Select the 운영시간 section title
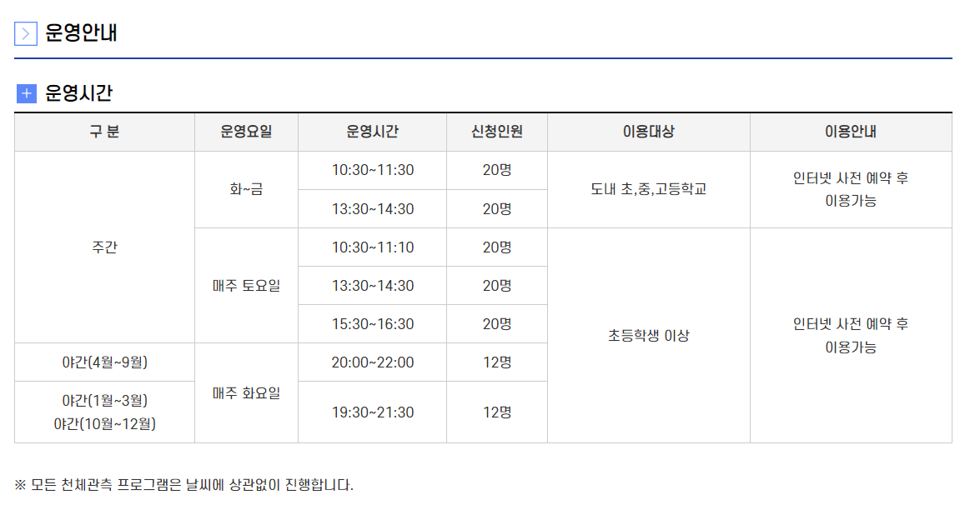 point(78,93)
